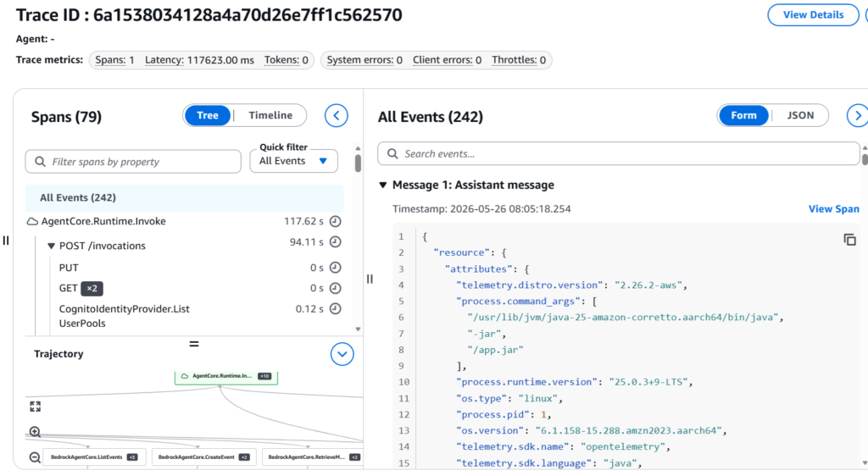The image size is (868, 476).
Task: Collapse the Trajectory section chevron
Action: 342,354
